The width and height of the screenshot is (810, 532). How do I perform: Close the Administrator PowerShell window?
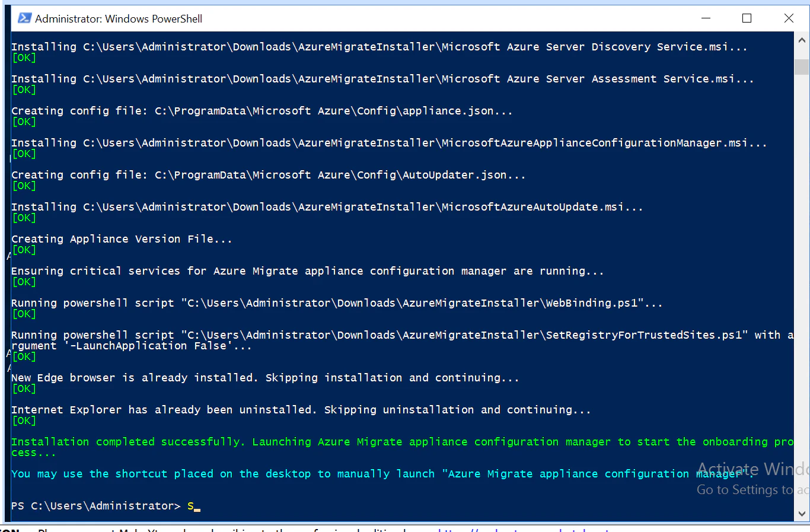(x=789, y=18)
